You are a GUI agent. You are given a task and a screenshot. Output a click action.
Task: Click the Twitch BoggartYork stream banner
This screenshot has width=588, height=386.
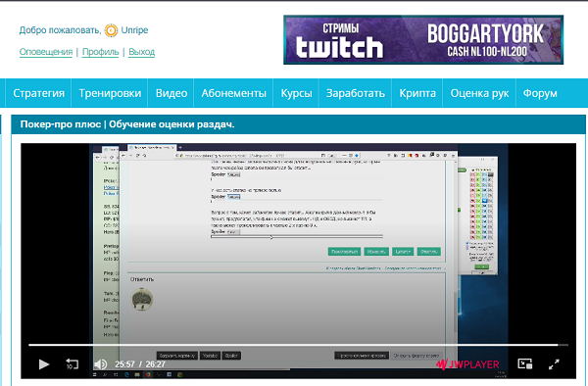423,40
